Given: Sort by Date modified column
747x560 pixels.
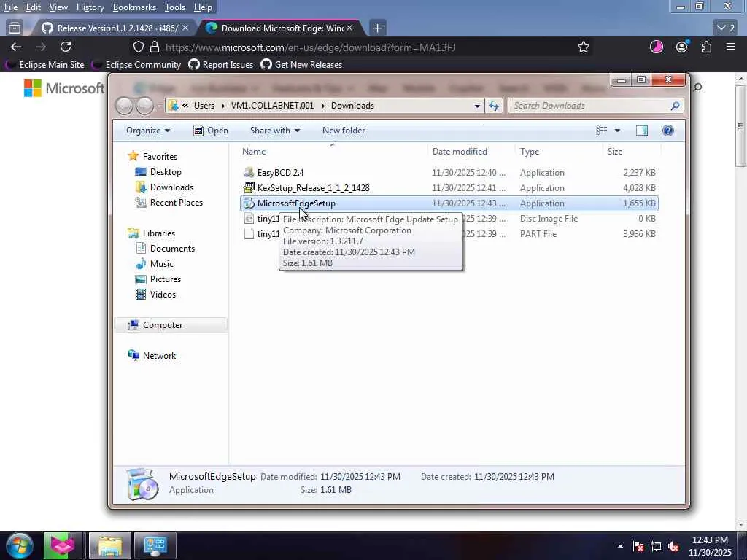Looking at the screenshot, I should point(460,152).
